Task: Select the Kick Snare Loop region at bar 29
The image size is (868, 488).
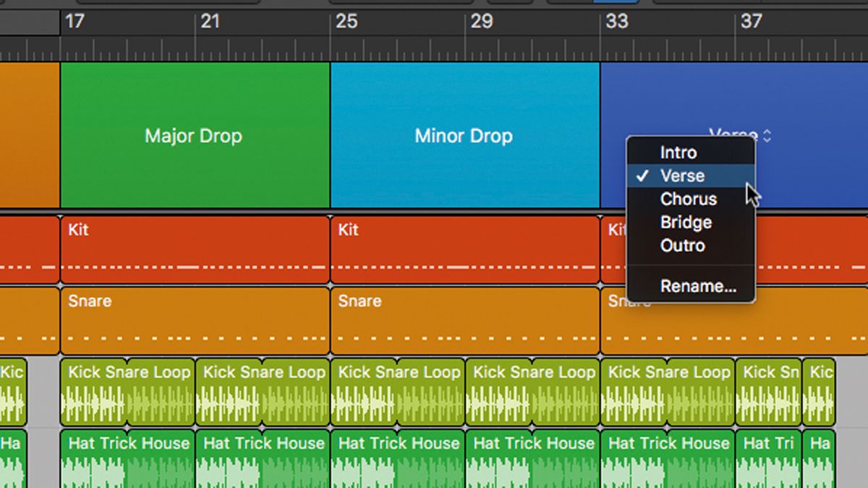Action: pyautogui.click(x=533, y=390)
